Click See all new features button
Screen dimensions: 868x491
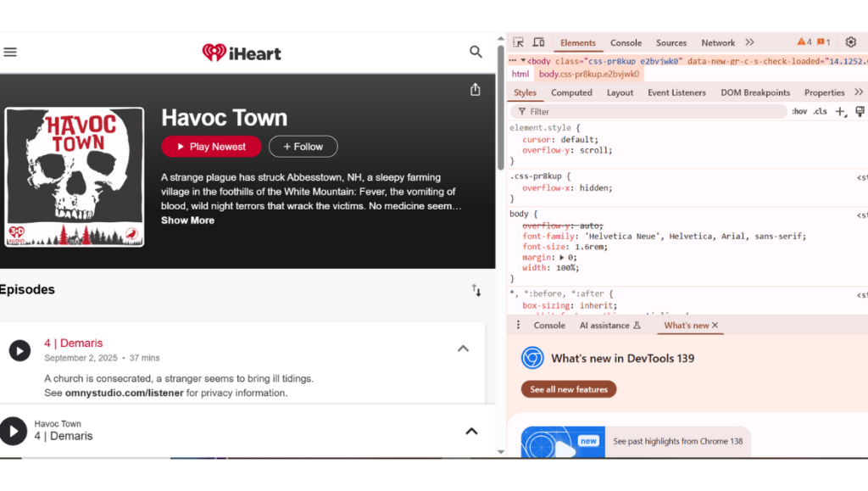click(x=569, y=389)
